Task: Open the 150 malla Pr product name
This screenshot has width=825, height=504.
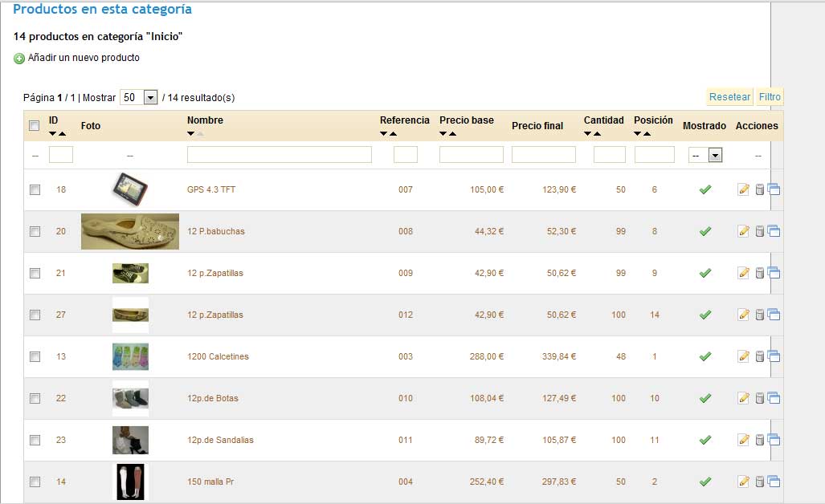Action: click(x=210, y=482)
